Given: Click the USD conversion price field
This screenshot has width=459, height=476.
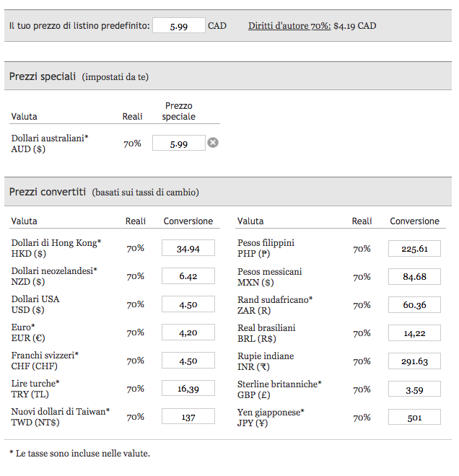Looking at the screenshot, I should pyautogui.click(x=188, y=304).
